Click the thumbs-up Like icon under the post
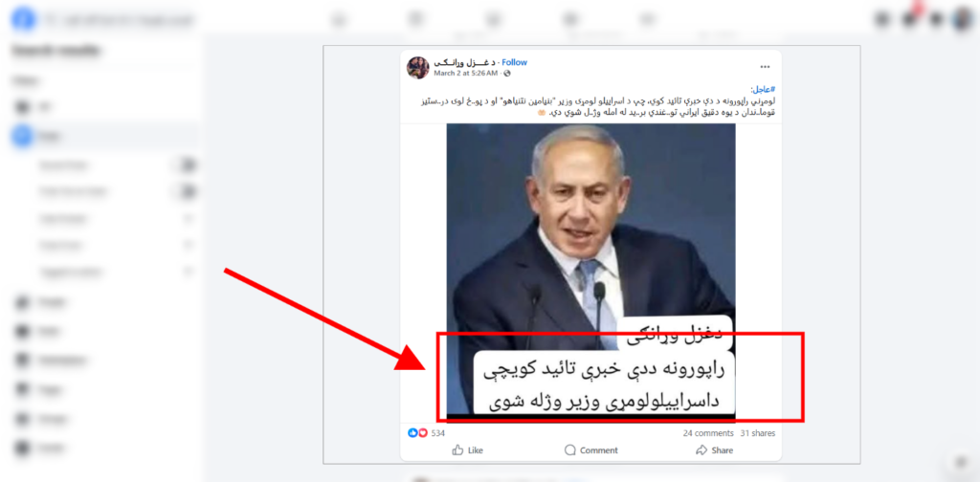 pos(458,449)
